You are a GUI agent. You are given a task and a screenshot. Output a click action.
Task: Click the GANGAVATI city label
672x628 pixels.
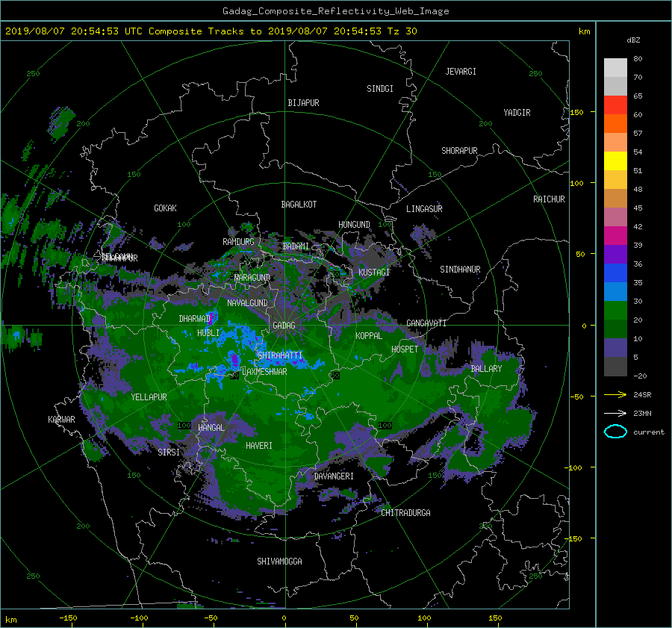pos(426,323)
